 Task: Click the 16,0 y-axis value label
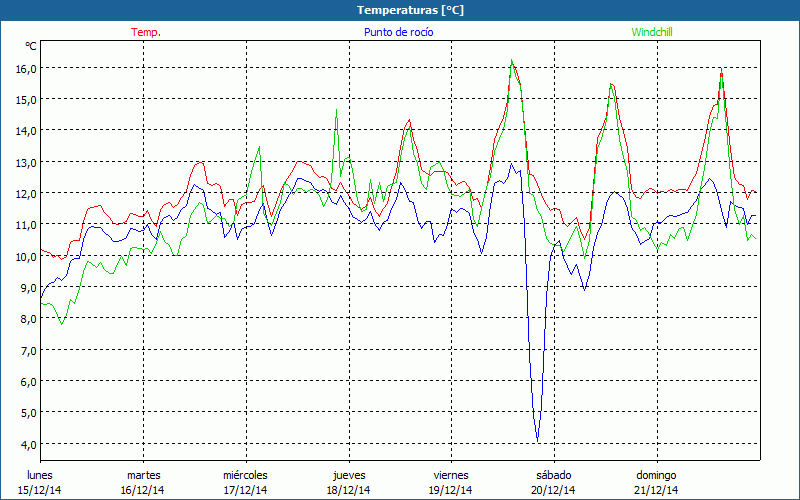[25, 68]
